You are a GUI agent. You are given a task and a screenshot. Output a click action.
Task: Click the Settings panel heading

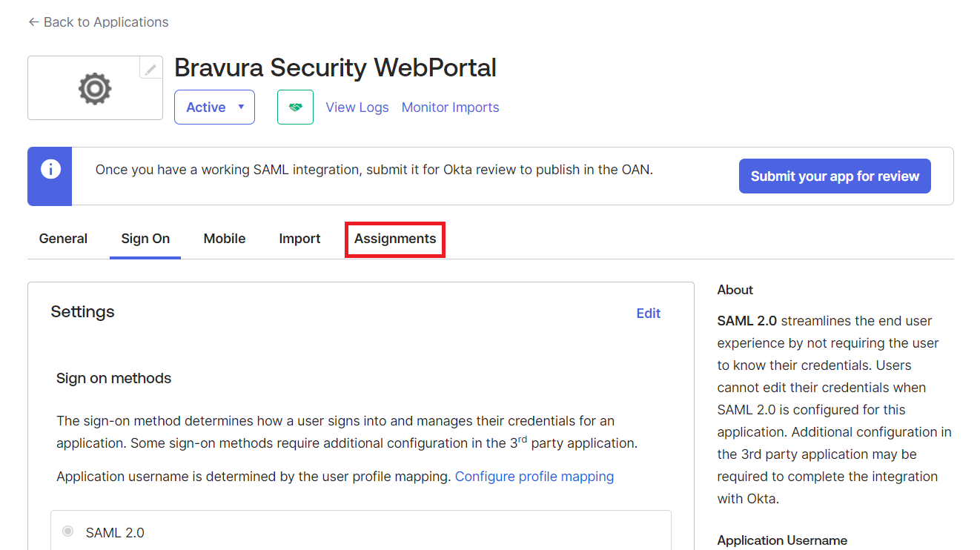(82, 312)
